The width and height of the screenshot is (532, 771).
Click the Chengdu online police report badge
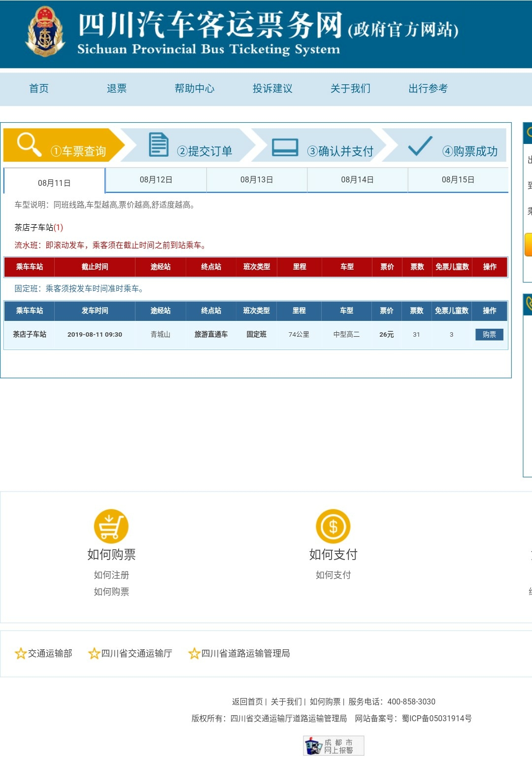333,745
